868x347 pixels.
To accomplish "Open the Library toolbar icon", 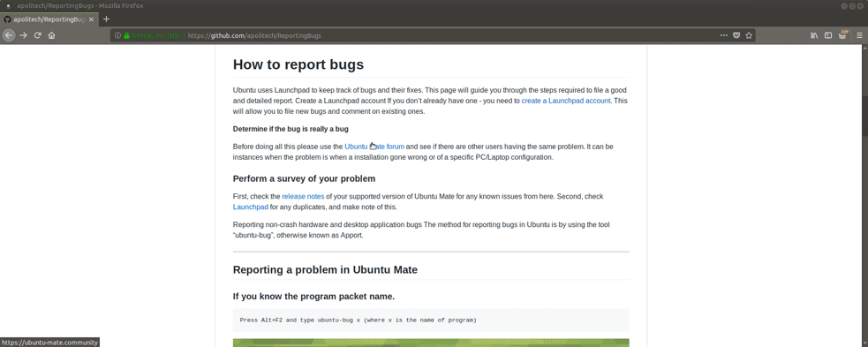I will [x=814, y=35].
